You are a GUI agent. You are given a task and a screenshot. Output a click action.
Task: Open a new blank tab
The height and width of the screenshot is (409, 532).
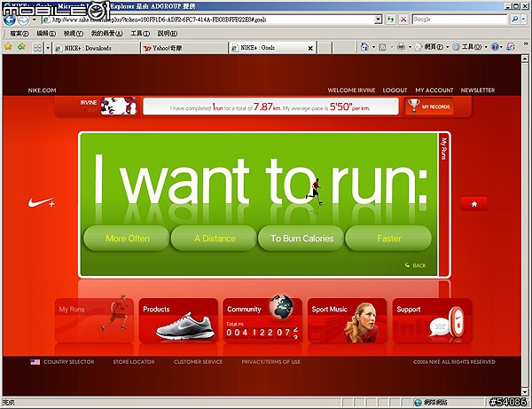325,48
